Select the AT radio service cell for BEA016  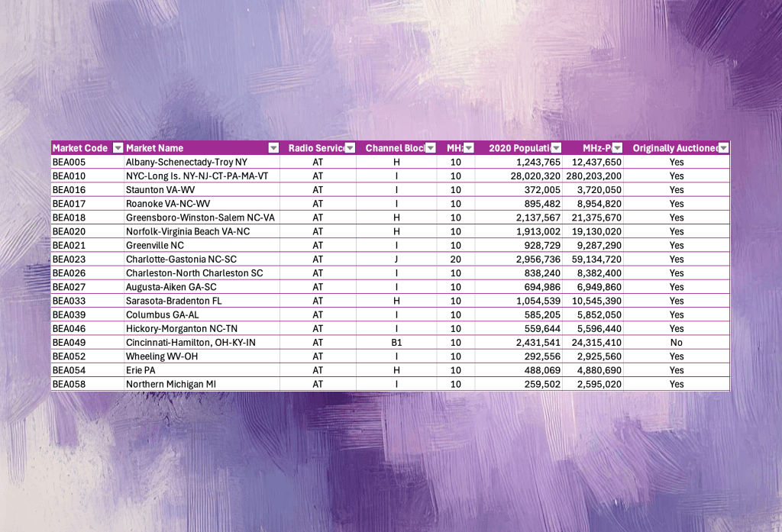coord(320,189)
